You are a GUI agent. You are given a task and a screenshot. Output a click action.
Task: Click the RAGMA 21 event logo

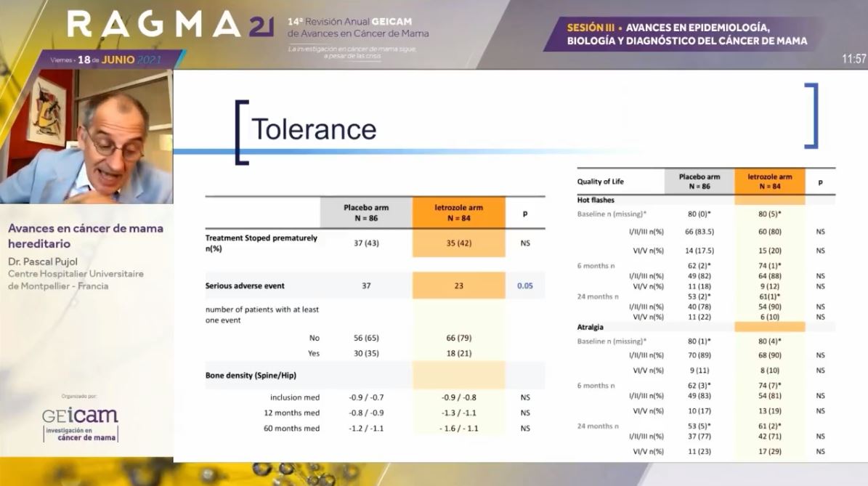tap(171, 25)
